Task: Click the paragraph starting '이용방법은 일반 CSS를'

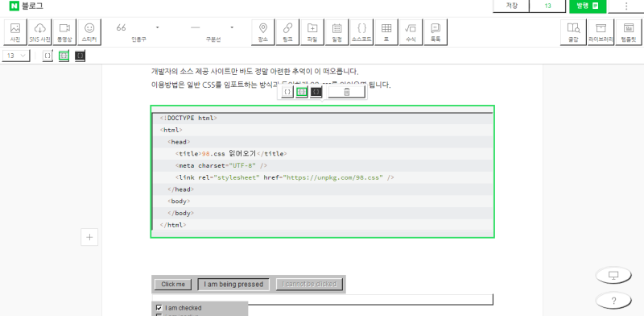Action: pyautogui.click(x=271, y=85)
